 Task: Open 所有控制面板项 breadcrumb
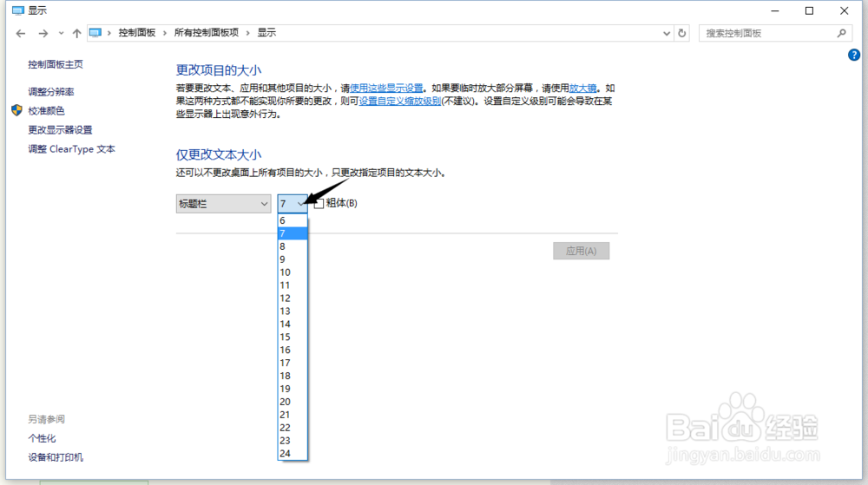206,33
